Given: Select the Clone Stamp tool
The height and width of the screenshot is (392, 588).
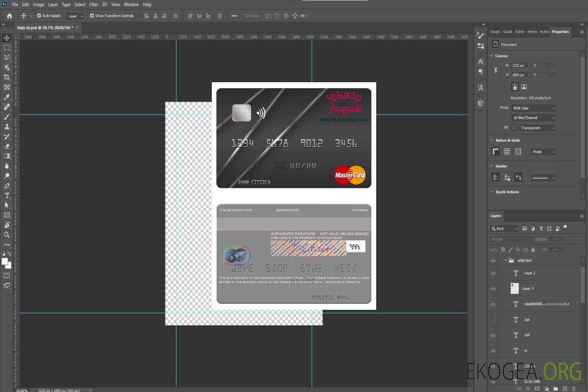Looking at the screenshot, I should (x=7, y=126).
